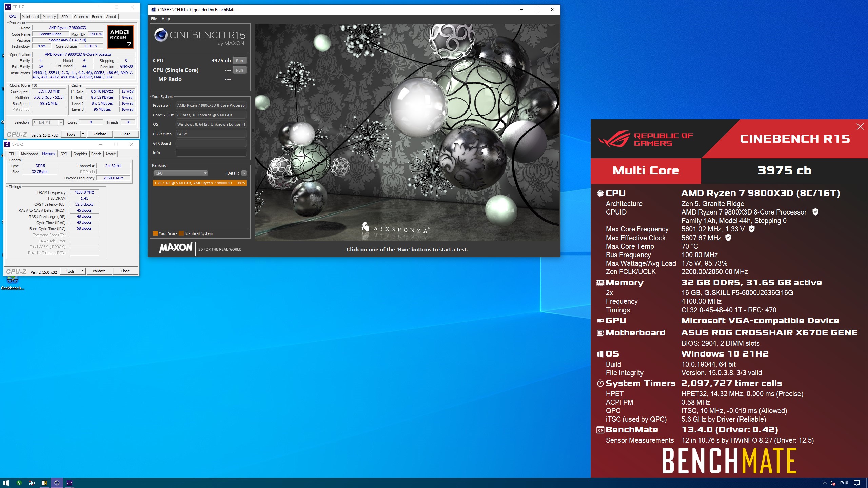
Task: Run the Cinebench CPU multi-core test
Action: tap(240, 61)
